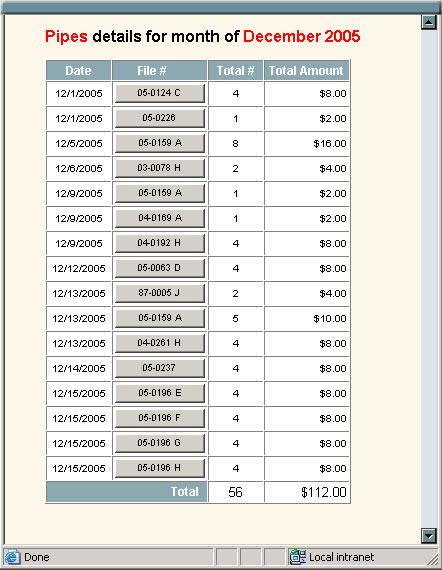Click the 05-0237 file button
Screen dimensions: 442x570
(160, 368)
